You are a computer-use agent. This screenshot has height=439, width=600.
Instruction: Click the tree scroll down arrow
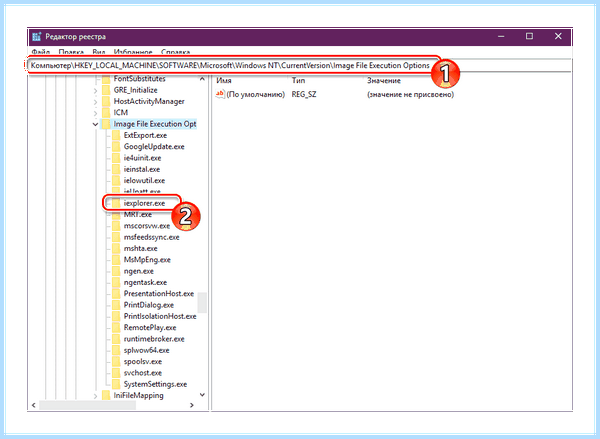coord(202,395)
